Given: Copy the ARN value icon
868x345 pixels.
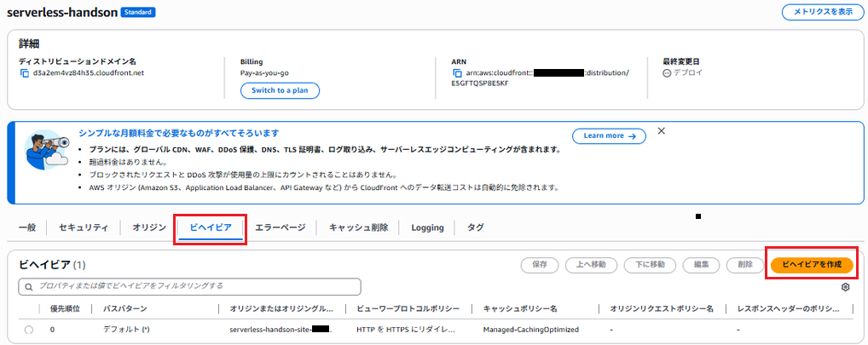Looking at the screenshot, I should tap(457, 73).
